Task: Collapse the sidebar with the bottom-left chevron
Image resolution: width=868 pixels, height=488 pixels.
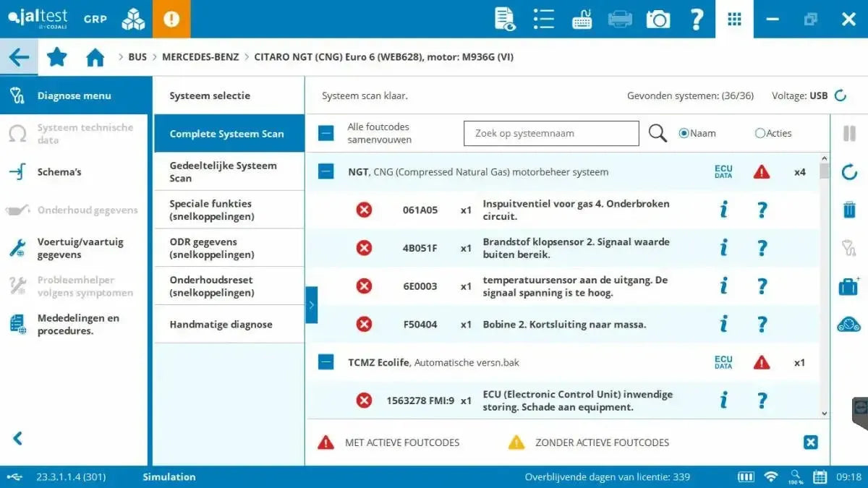Action: tap(17, 437)
